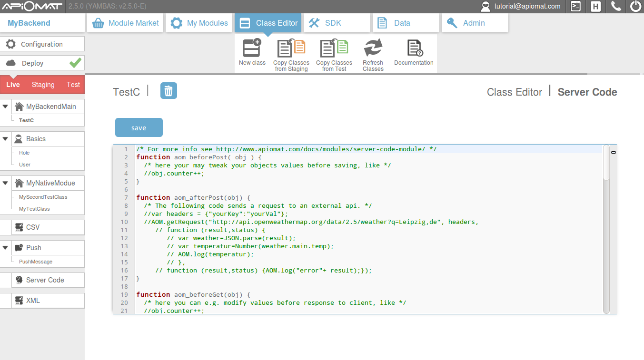Select the Role class
The height and width of the screenshot is (360, 644).
point(24,153)
